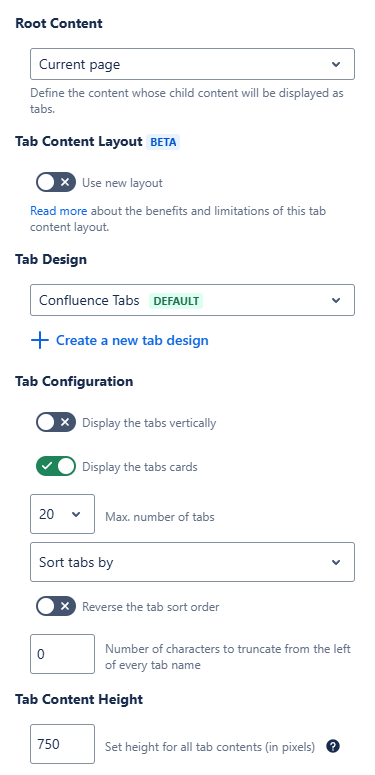Screen dimensions: 375x775
Task: Expand the Sort tabs by dropdown
Action: pyautogui.click(x=192, y=562)
